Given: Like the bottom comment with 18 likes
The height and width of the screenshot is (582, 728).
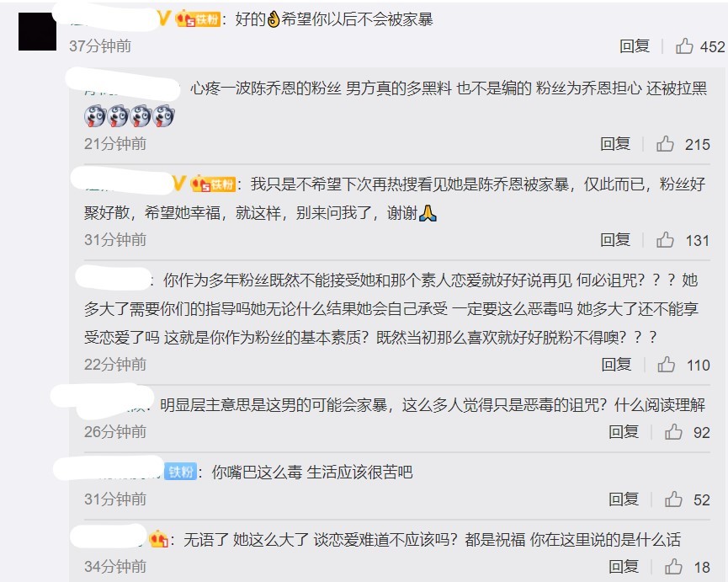Looking at the screenshot, I should tap(673, 567).
